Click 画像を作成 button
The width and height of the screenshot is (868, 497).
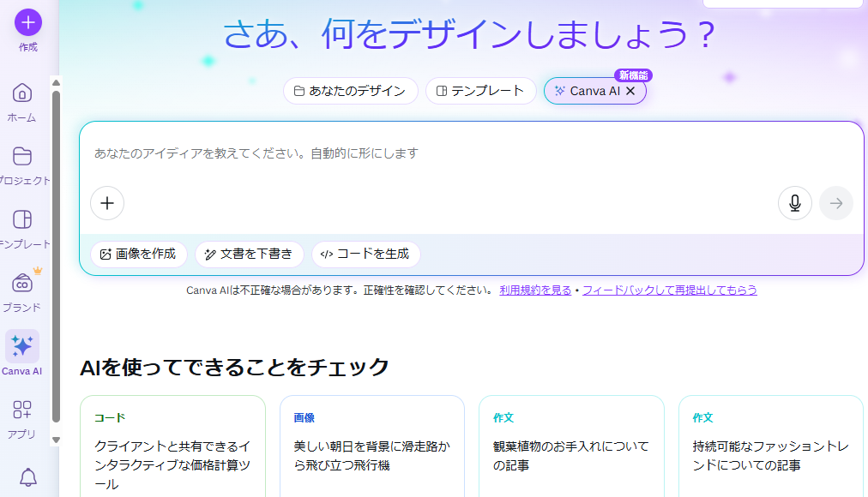(x=139, y=254)
